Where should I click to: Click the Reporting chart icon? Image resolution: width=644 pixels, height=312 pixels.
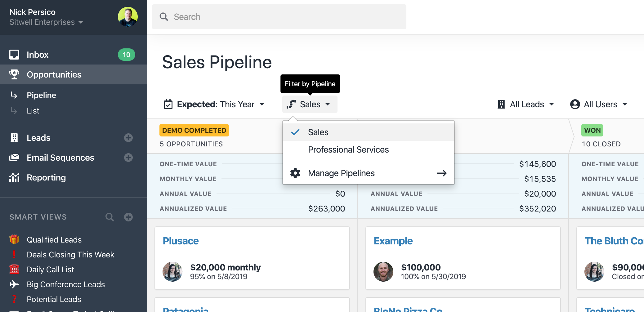14,177
